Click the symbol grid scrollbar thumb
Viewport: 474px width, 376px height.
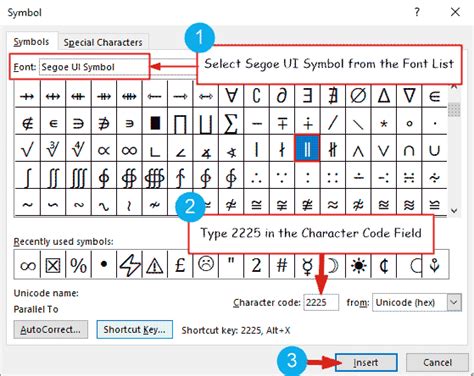[x=454, y=109]
